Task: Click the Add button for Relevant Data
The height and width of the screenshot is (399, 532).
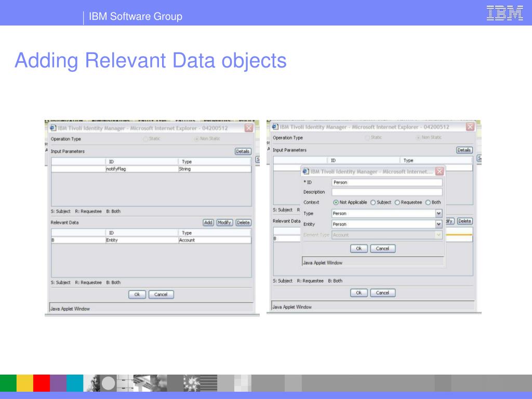Action: click(208, 222)
